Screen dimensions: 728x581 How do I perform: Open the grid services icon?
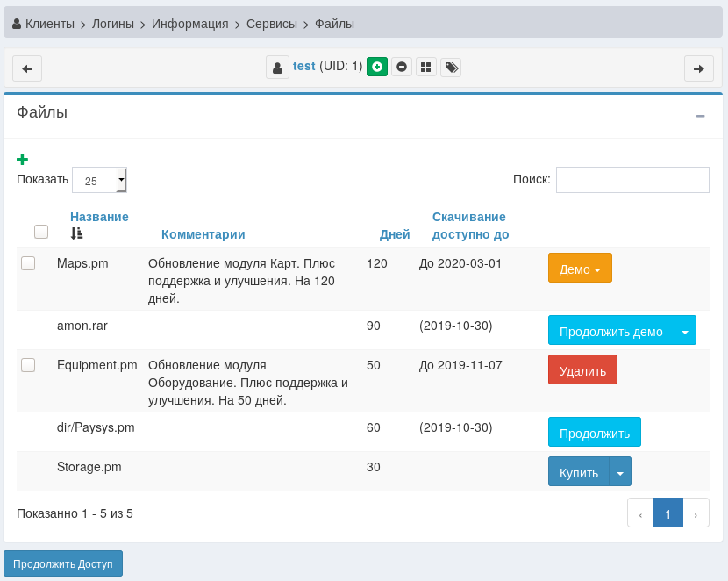[x=426, y=67]
